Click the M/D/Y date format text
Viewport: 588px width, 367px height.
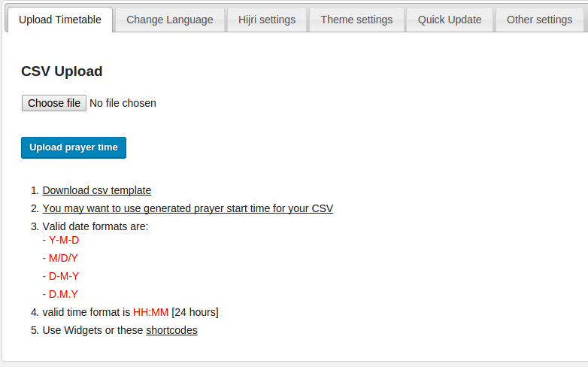click(63, 258)
